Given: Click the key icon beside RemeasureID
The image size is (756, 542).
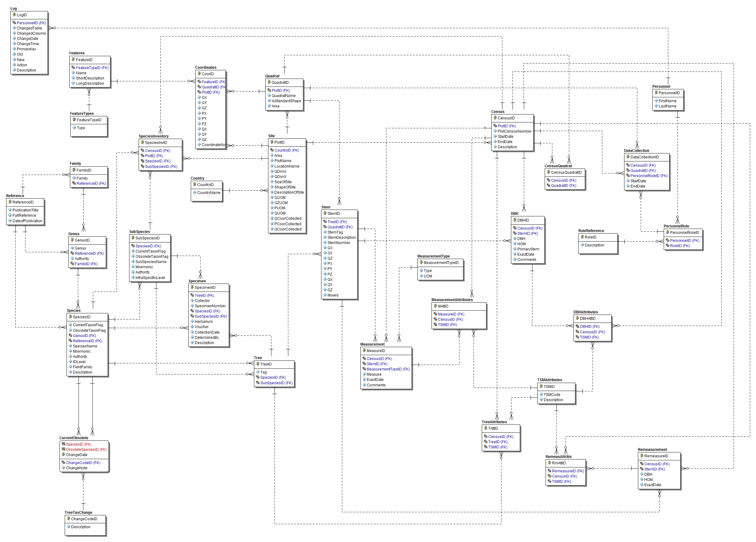Looking at the screenshot, I should (642, 456).
